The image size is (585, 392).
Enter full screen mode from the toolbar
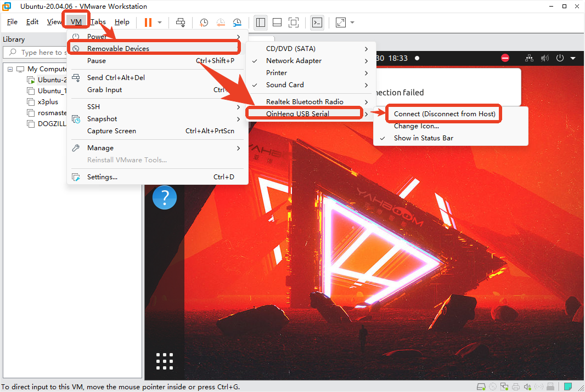[294, 22]
